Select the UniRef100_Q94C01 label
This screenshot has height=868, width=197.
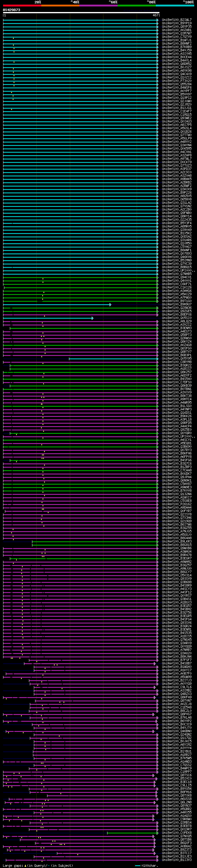point(177,277)
